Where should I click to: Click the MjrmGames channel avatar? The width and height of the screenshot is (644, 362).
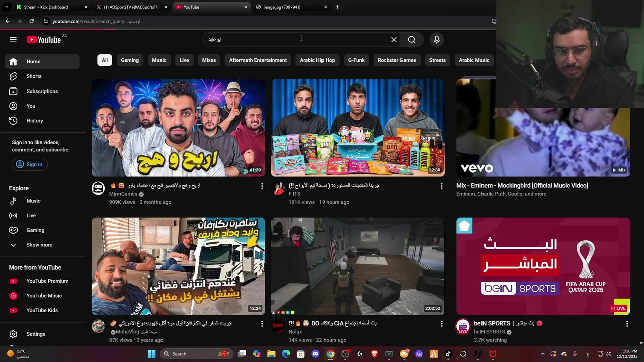click(x=98, y=188)
